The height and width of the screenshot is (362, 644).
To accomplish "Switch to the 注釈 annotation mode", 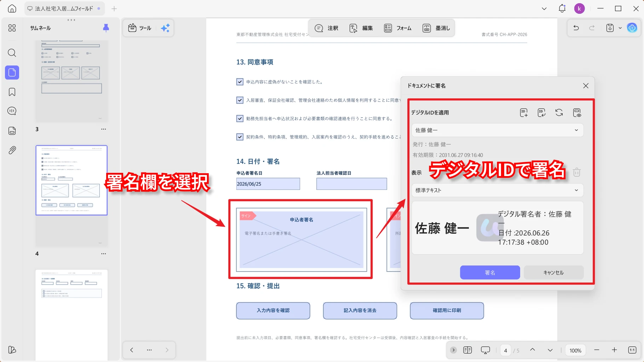I will (327, 28).
